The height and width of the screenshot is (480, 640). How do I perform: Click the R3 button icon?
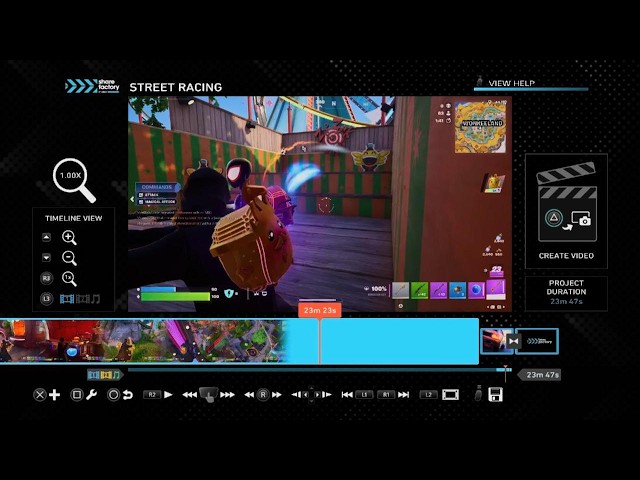[47, 278]
